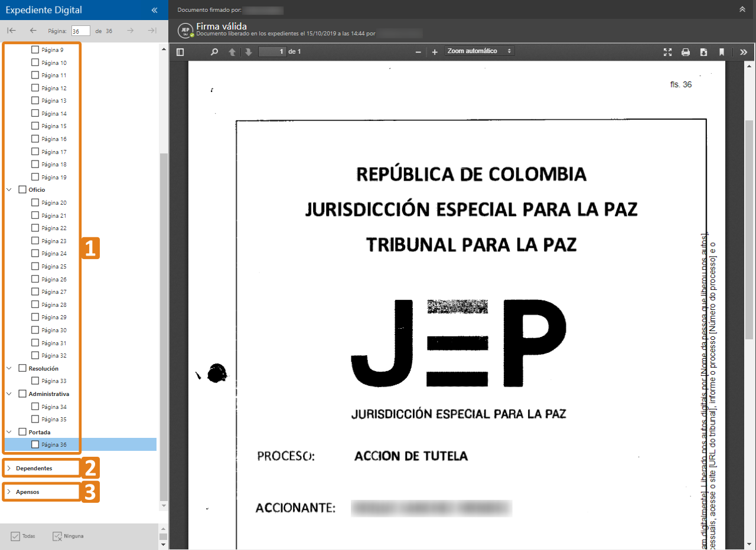This screenshot has height=550, width=756.
Task: Download the PDF document
Action: tap(704, 52)
